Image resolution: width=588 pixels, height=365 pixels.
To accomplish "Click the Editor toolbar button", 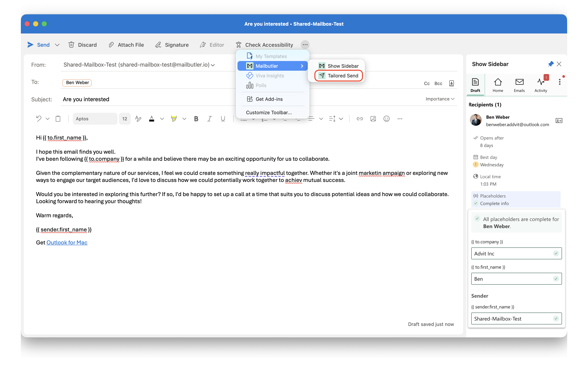I will point(212,45).
